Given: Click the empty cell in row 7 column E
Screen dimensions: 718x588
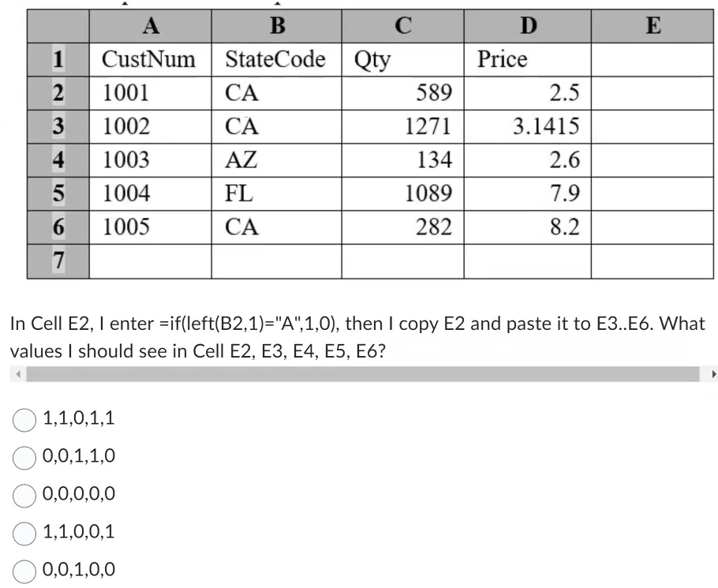Looking at the screenshot, I should 653,260.
